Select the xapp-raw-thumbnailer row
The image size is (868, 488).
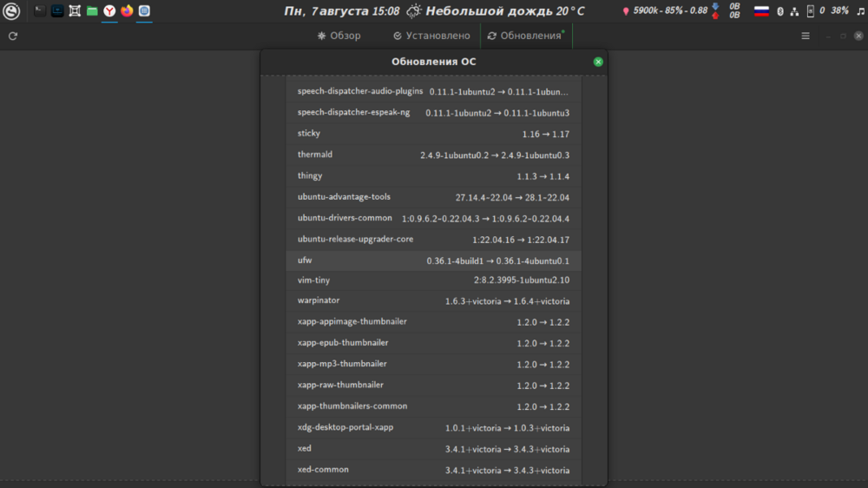coord(433,385)
